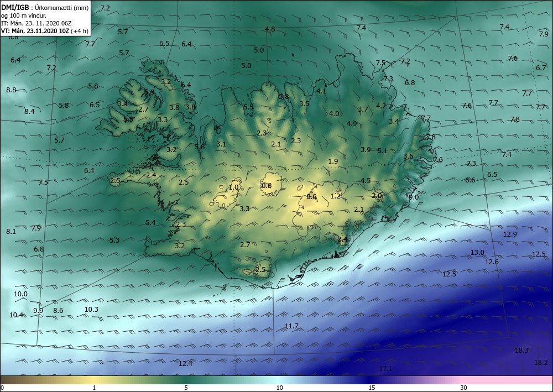Click the 6.6 value label
This screenshot has height=392, width=553.
tap(470, 180)
